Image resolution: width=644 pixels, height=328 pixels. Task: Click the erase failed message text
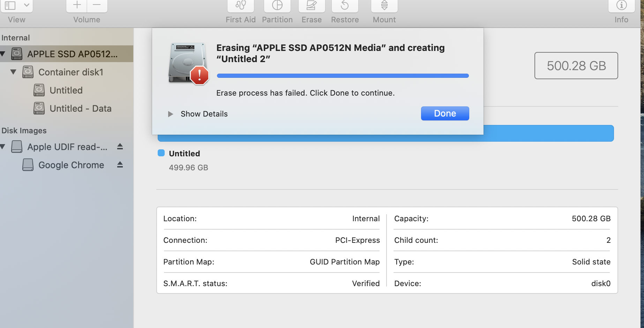305,93
